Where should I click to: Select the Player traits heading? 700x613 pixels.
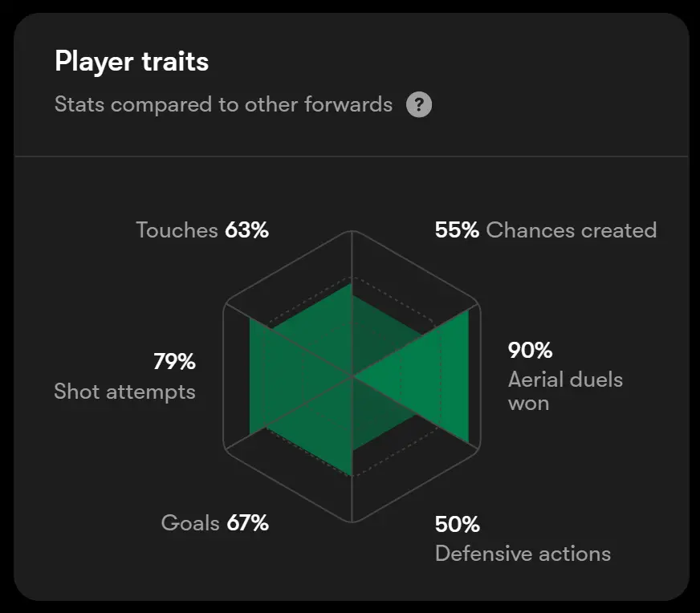click(132, 62)
